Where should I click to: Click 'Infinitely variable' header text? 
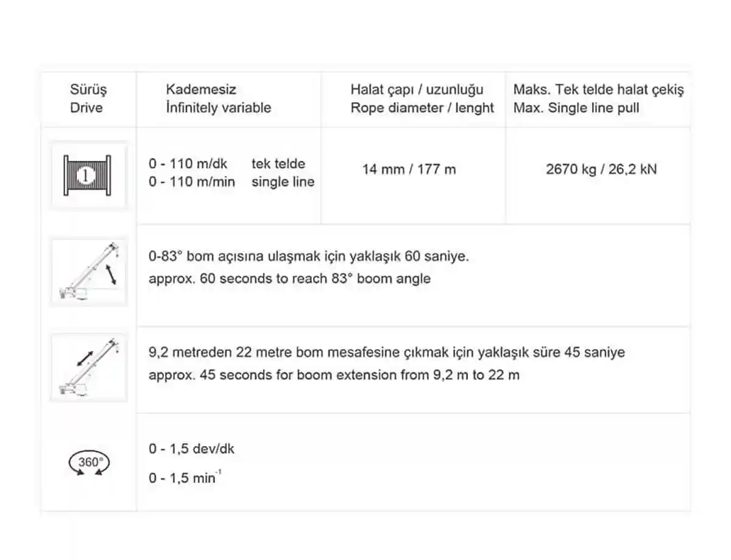pyautogui.click(x=218, y=108)
